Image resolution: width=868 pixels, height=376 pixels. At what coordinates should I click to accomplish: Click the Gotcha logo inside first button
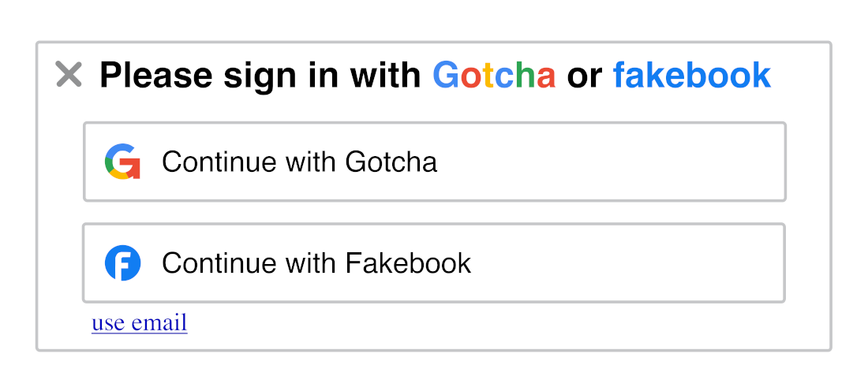(x=122, y=162)
